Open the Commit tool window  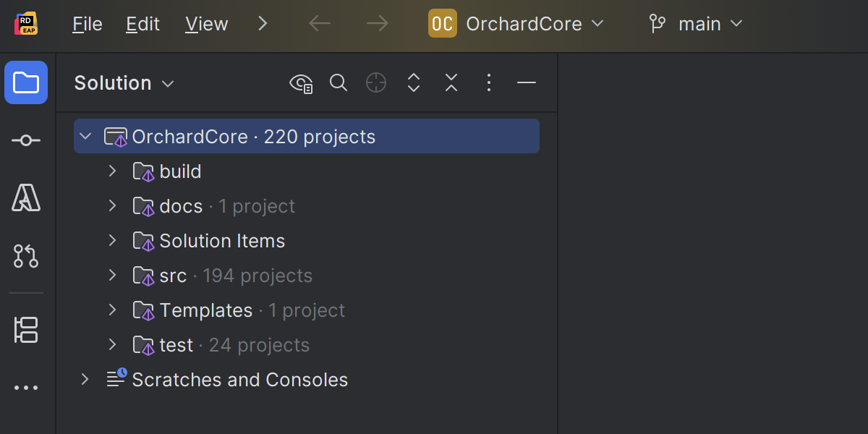point(26,140)
